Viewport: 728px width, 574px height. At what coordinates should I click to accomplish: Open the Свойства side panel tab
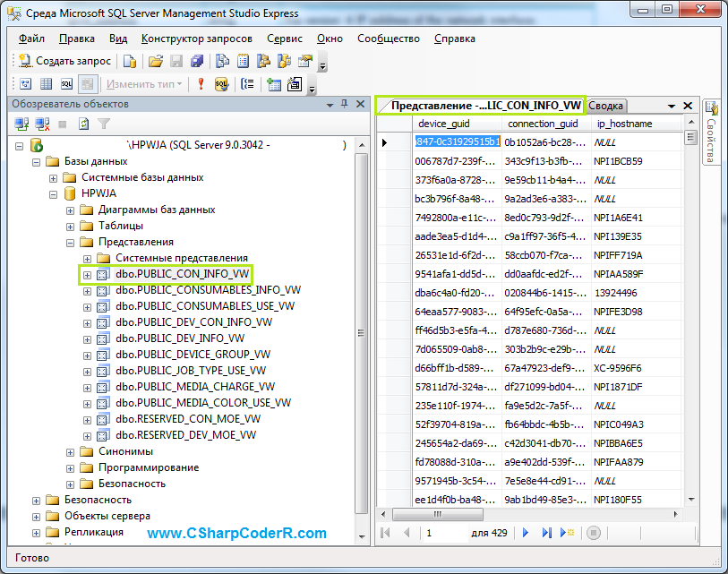(711, 133)
